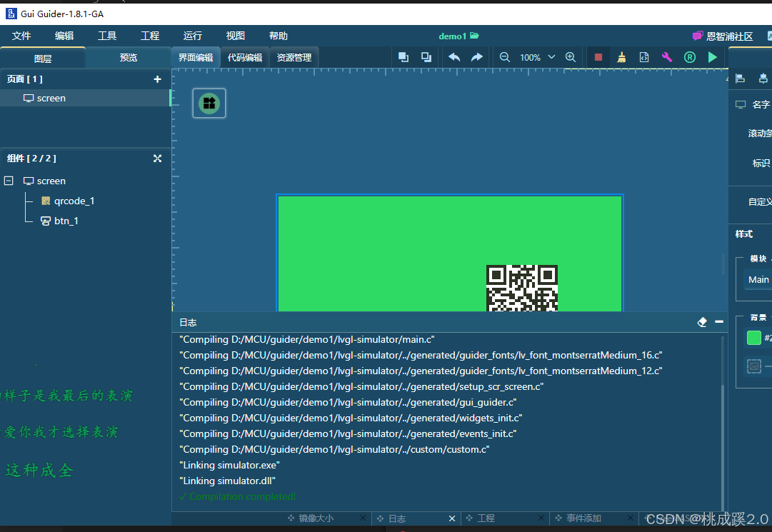Switch to the 代码编辑 tab

pyautogui.click(x=245, y=58)
